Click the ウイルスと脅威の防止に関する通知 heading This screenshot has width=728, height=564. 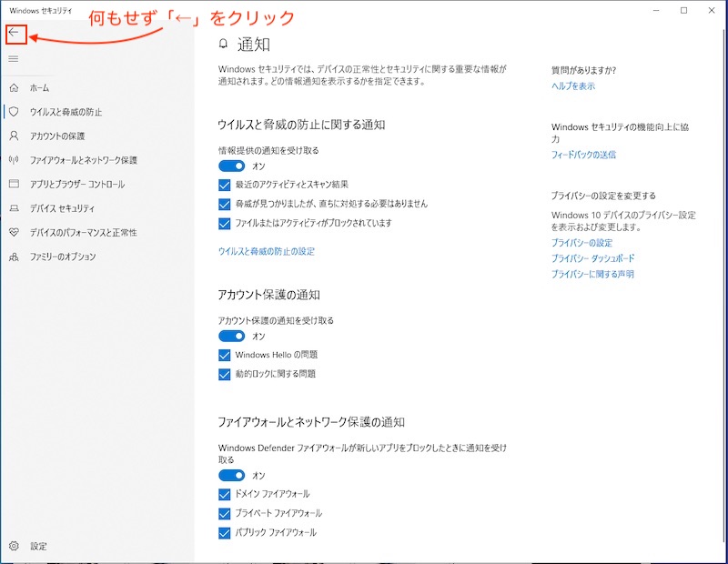[x=301, y=125]
